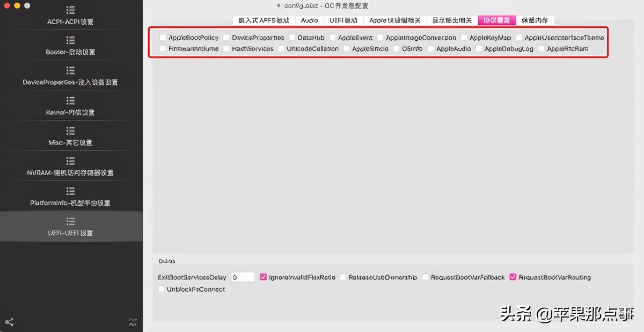Screen dimensions: 644x332
Task: Enable the AppleBootPolicy checkbox
Action: pos(163,38)
